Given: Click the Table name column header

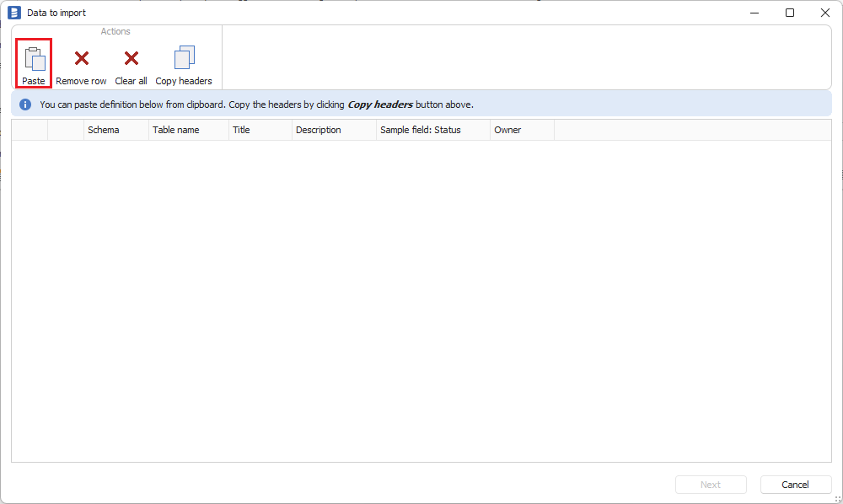Looking at the screenshot, I should pos(188,130).
